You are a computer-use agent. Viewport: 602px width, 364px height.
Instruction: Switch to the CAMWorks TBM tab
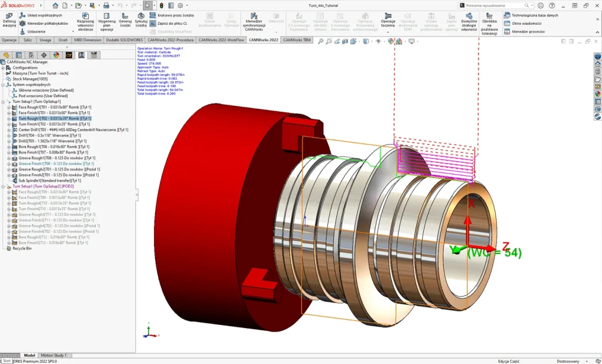tap(297, 40)
